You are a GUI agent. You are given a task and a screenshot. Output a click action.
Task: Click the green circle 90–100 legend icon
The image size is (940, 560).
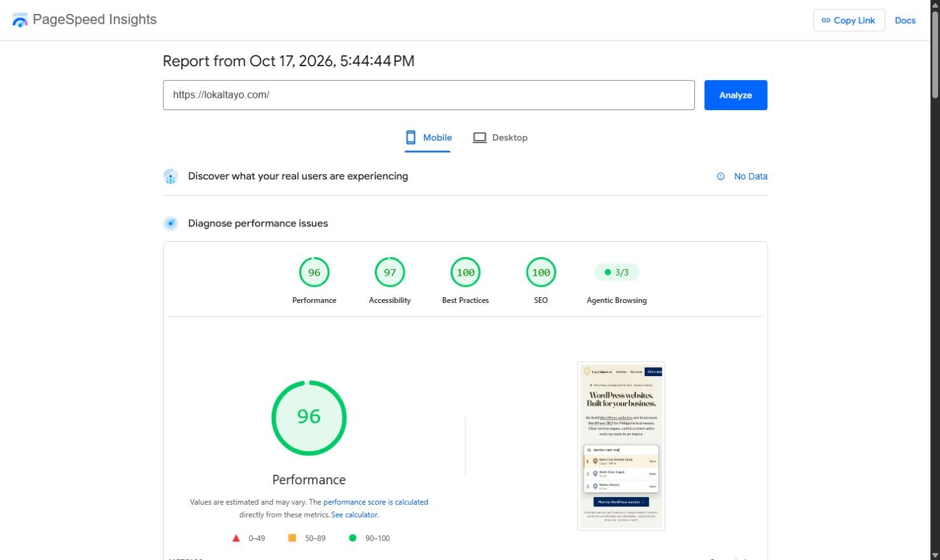click(353, 538)
